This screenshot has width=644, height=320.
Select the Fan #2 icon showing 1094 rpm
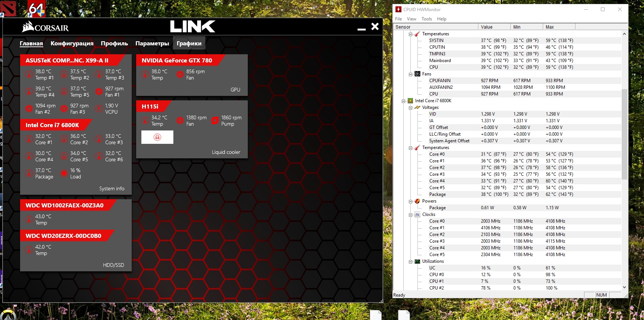coord(29,109)
